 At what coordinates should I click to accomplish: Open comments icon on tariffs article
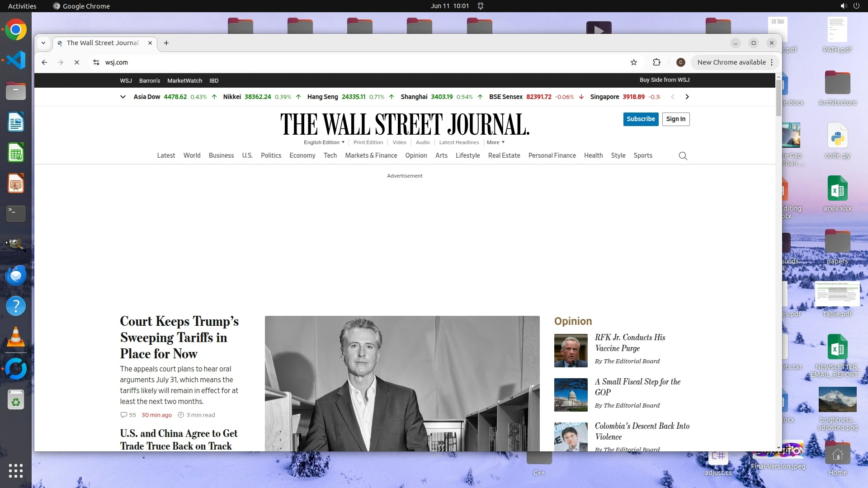coord(123,415)
